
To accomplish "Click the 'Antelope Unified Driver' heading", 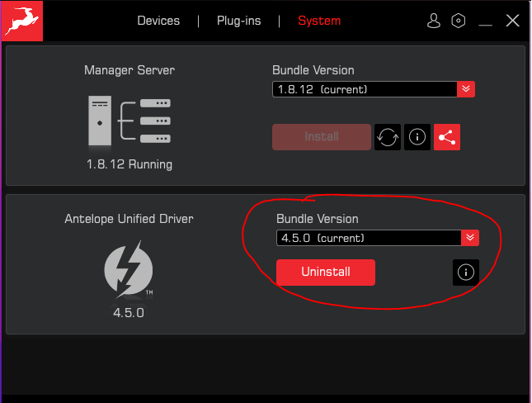I will click(x=129, y=219).
